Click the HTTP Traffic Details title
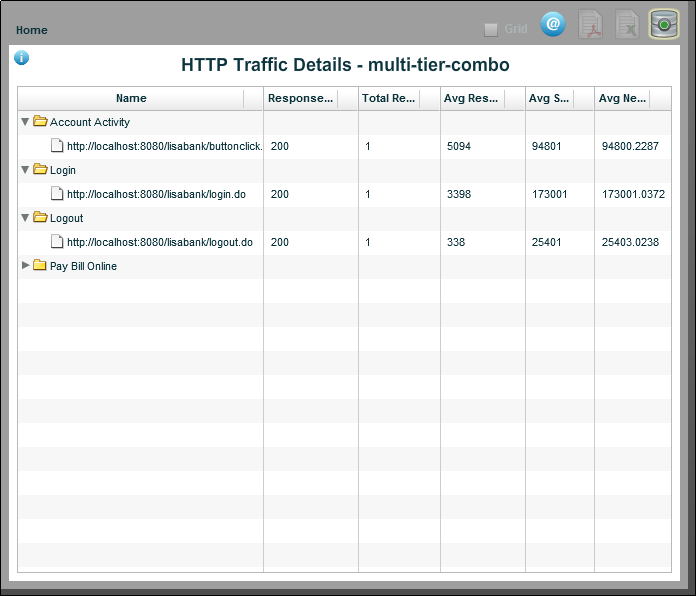The height and width of the screenshot is (596, 696). click(345, 65)
